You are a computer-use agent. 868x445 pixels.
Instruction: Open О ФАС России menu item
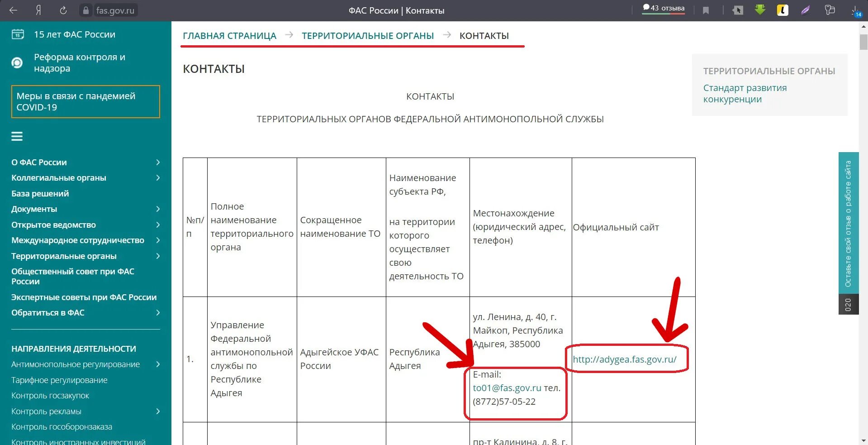(39, 162)
